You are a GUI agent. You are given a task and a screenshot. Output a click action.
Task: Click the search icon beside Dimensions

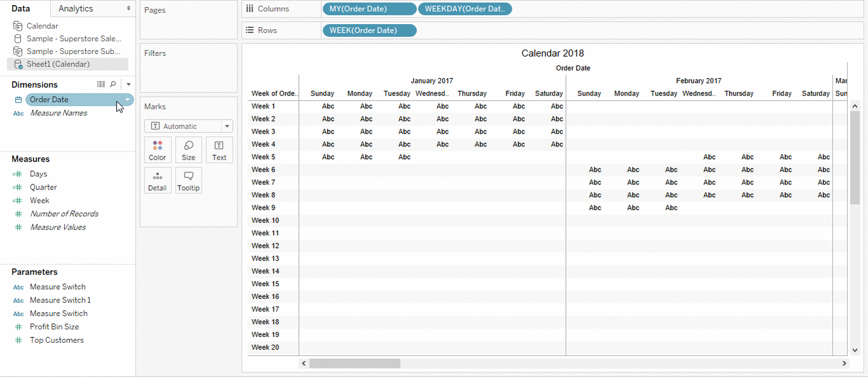pyautogui.click(x=113, y=84)
